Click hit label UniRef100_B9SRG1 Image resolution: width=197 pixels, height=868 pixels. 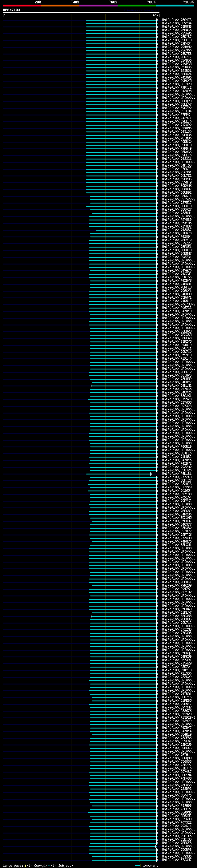pos(177,71)
